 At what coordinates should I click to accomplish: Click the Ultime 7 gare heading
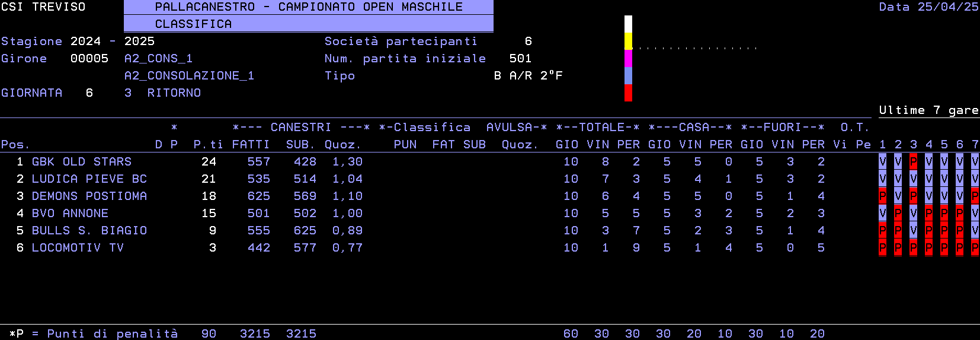click(928, 110)
